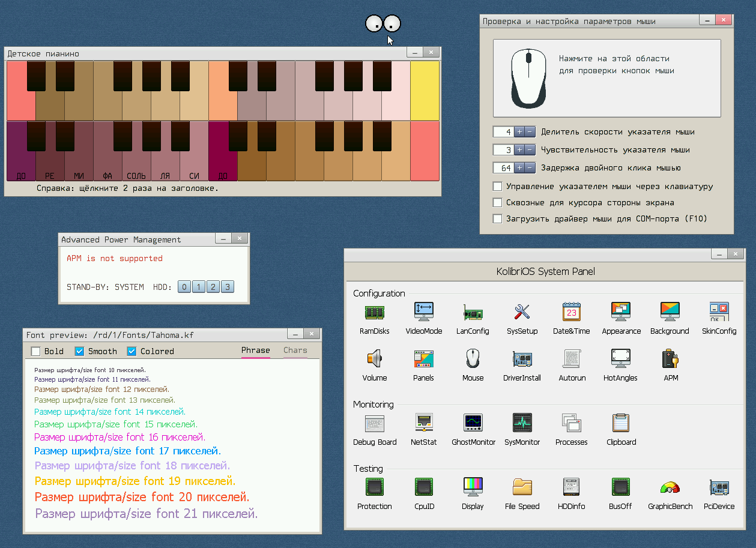This screenshot has width=756, height=548.
Task: Increase mouse pointer speed divider with plus
Action: [x=520, y=132]
